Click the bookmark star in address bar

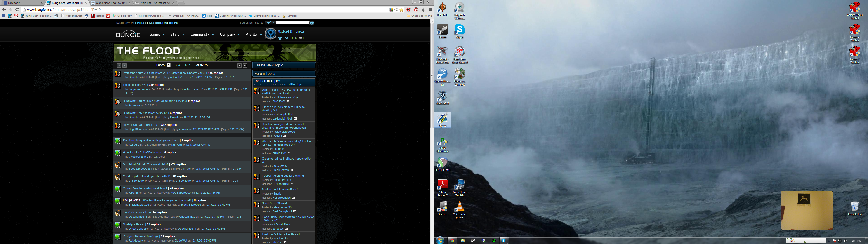point(401,10)
